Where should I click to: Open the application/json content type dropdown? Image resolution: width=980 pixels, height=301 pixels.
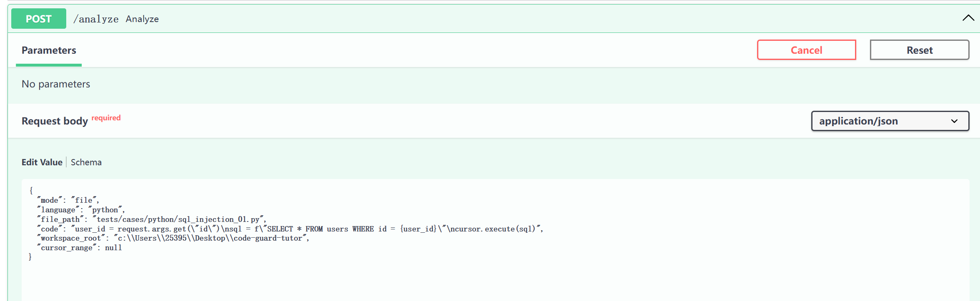pos(890,121)
